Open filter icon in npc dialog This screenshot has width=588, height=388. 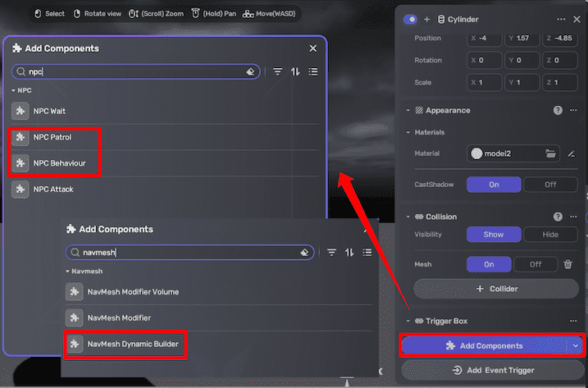pos(277,71)
